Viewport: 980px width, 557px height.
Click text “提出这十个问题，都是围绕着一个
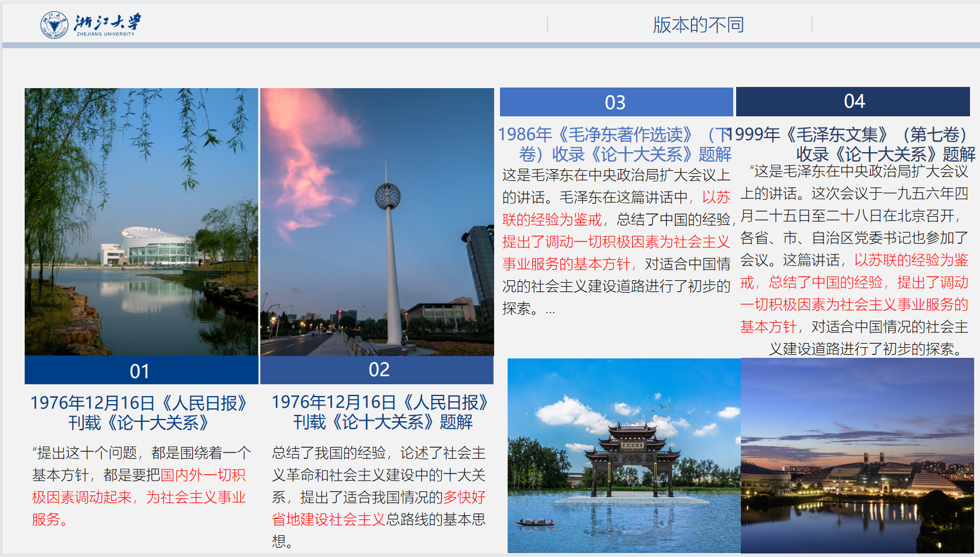tap(142, 452)
